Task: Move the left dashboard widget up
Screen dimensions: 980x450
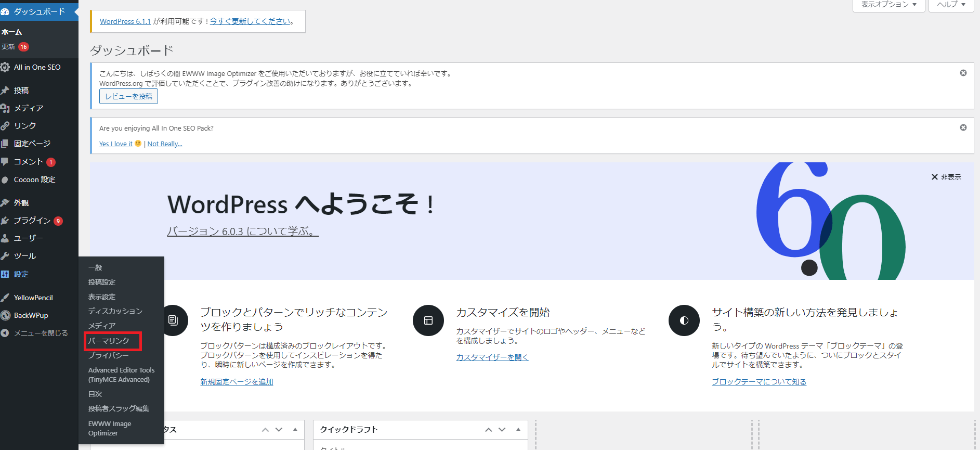Action: tap(265, 430)
